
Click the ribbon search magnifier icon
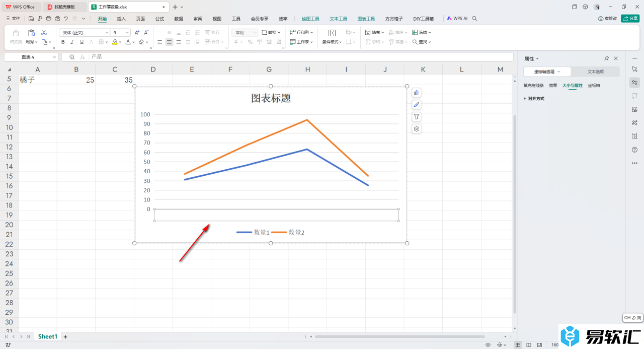(475, 19)
